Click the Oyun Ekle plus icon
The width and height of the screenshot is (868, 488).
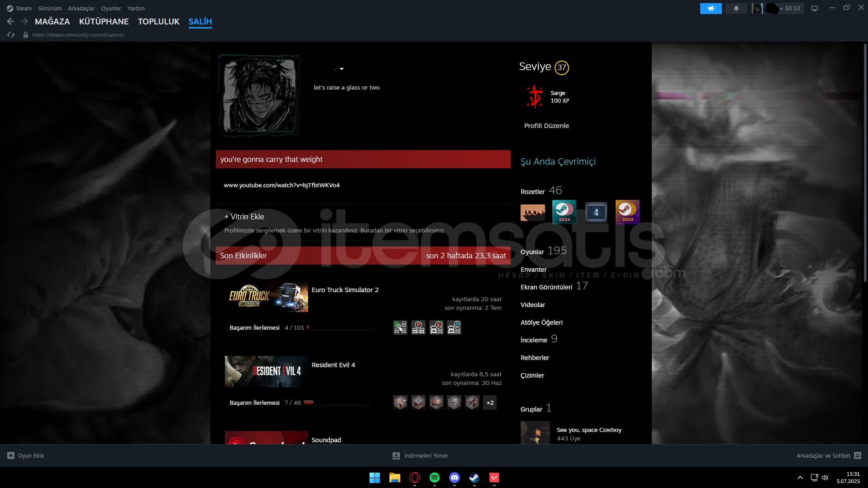[11, 455]
